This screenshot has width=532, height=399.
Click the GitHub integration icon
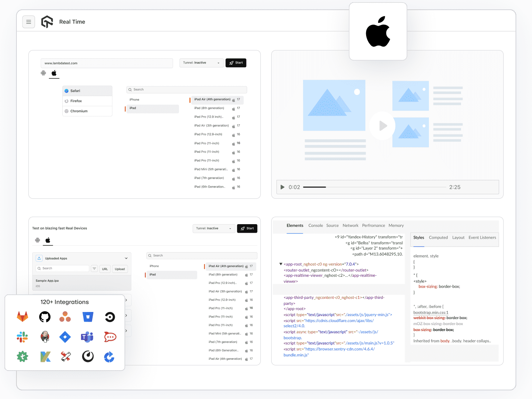(44, 316)
